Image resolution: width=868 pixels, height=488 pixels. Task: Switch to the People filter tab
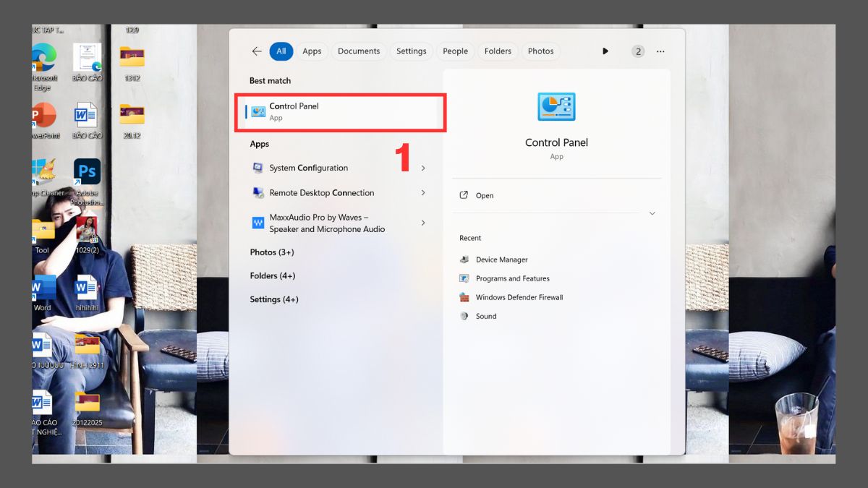[456, 51]
